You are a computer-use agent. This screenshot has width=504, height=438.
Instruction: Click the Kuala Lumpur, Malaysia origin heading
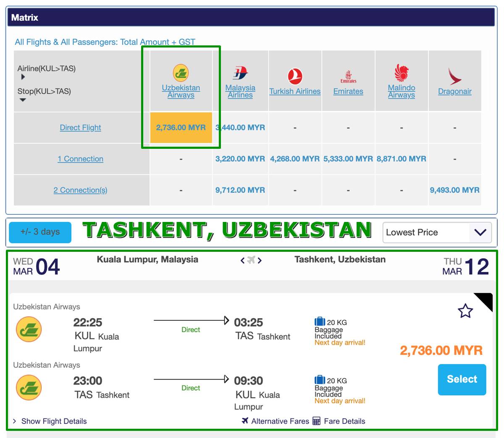tap(147, 259)
